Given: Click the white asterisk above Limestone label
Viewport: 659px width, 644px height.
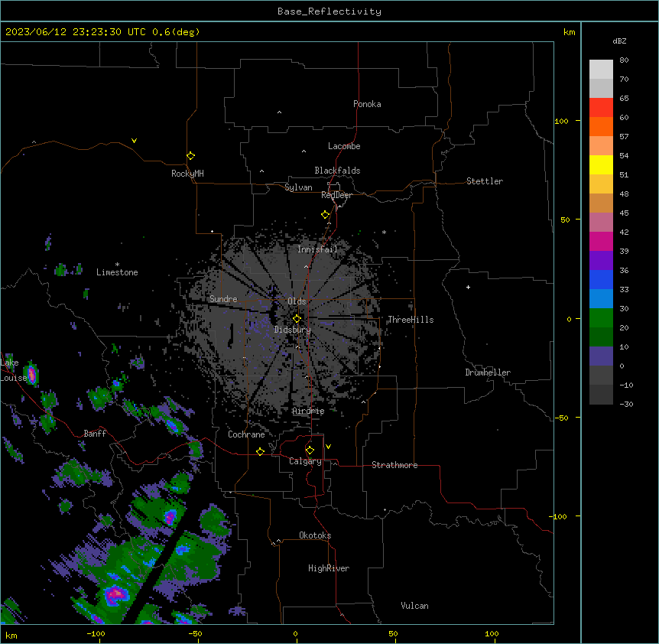Looking at the screenshot, I should pyautogui.click(x=117, y=265).
